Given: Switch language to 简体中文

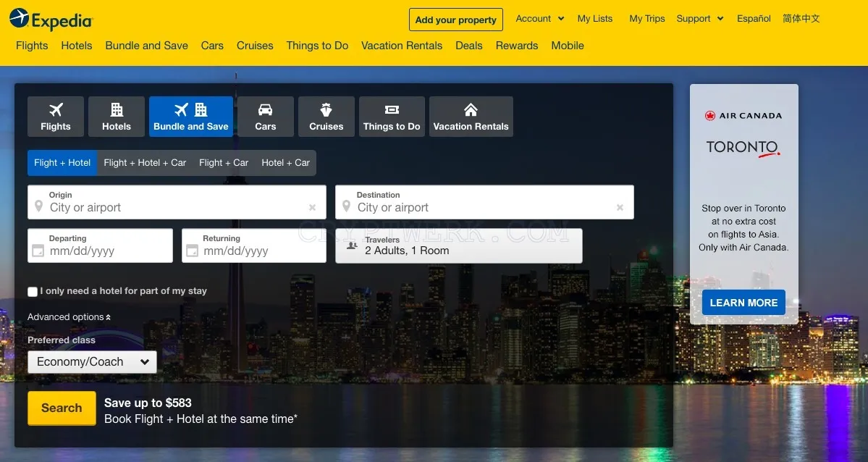Looking at the screenshot, I should click(x=801, y=18).
